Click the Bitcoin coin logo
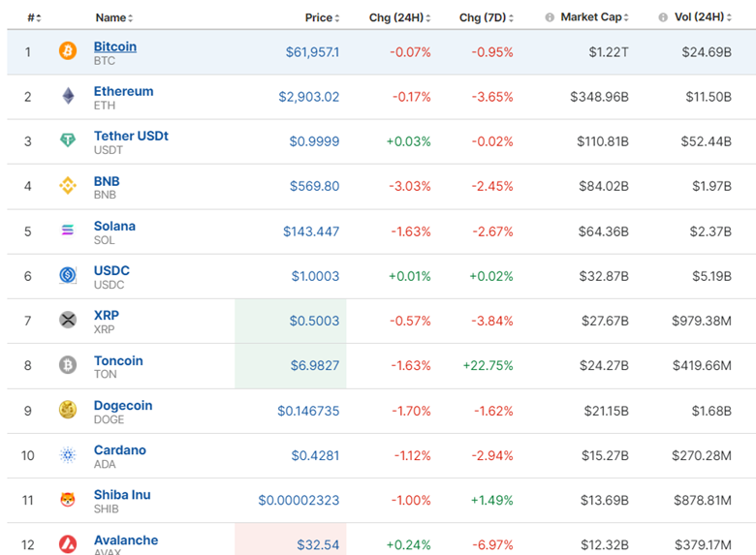Viewport: 756px width, 555px height. (68, 50)
